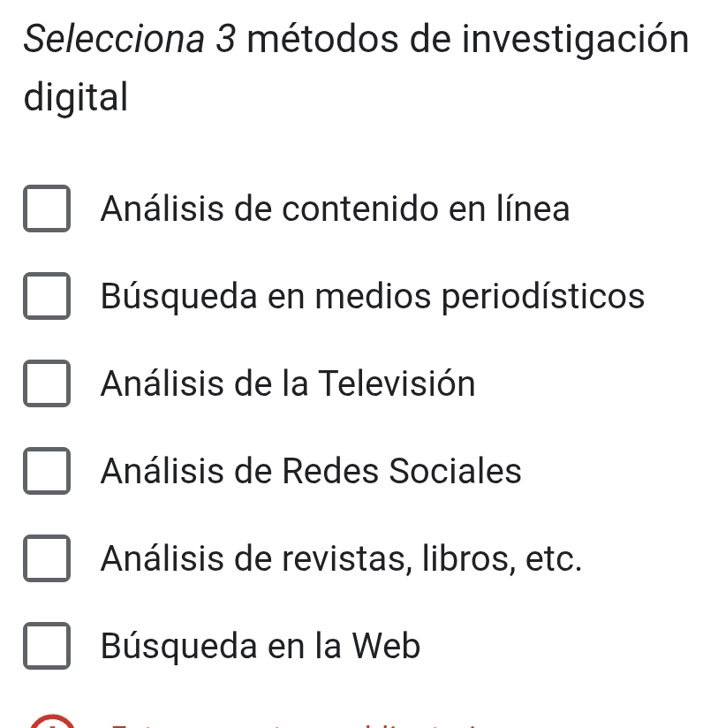Screen dimensions: 703x728
Task: Enable the 'Análisis de la Televisión' checkbox
Action: (x=47, y=383)
